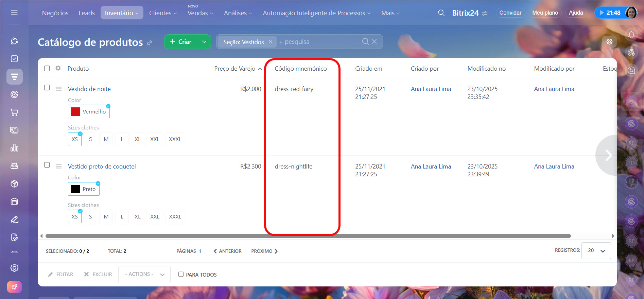This screenshot has height=299, width=644.
Task: Click the search magnifier in top bar
Action: [441, 13]
